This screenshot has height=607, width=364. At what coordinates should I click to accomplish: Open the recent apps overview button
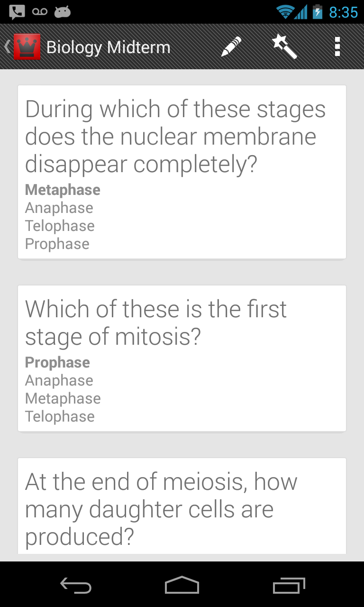[x=289, y=585]
